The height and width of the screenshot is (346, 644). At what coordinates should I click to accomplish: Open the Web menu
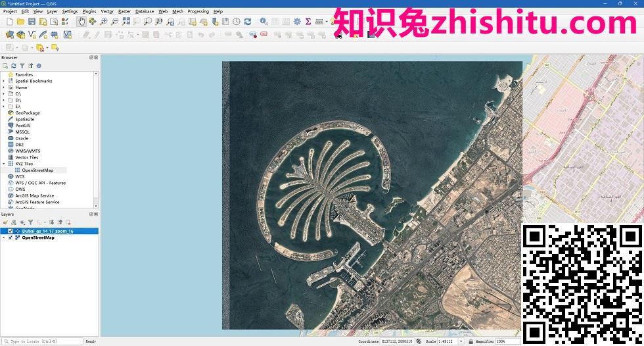tap(163, 11)
